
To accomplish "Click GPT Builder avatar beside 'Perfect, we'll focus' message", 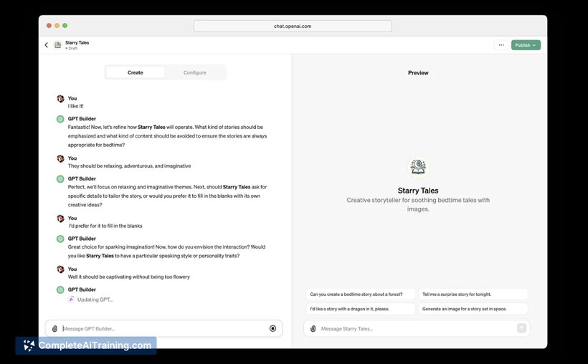I will pos(60,179).
